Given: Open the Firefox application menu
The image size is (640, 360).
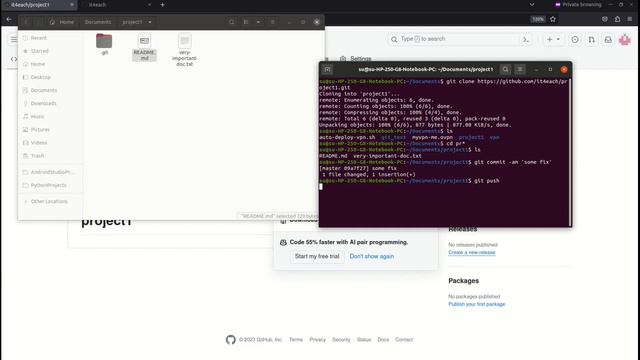Looking at the screenshot, I should tap(630, 19).
